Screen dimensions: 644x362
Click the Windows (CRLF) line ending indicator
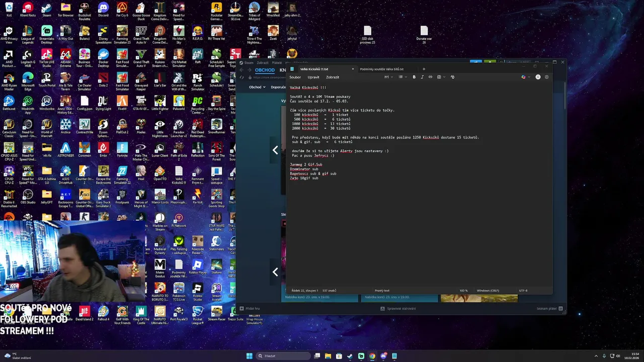(x=488, y=291)
